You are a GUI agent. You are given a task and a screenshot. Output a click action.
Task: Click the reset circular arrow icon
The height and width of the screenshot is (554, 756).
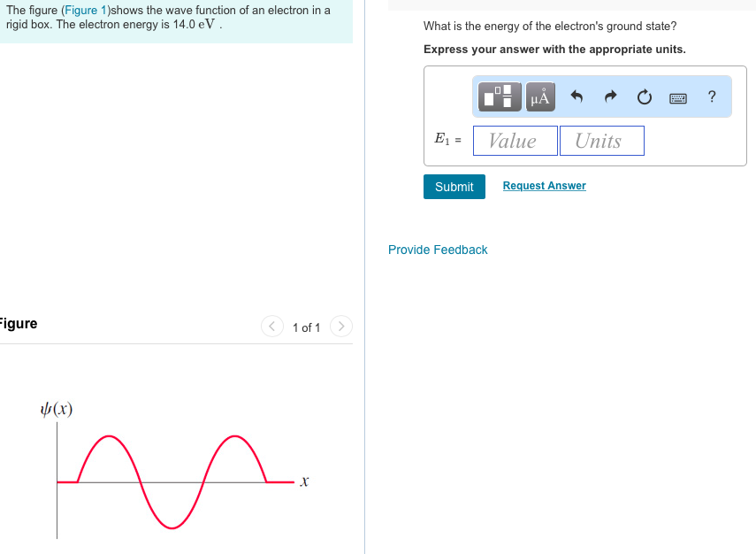pyautogui.click(x=645, y=96)
